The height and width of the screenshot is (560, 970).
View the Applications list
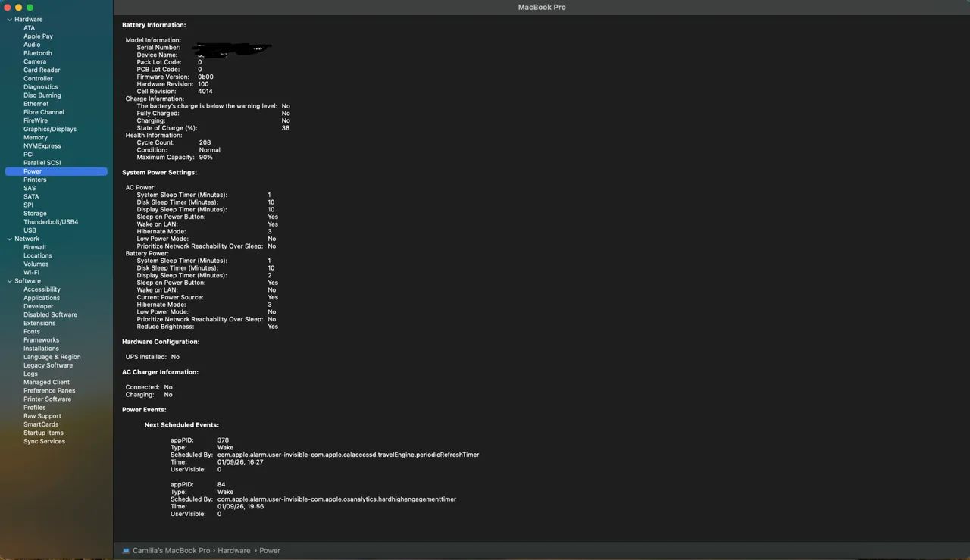42,298
